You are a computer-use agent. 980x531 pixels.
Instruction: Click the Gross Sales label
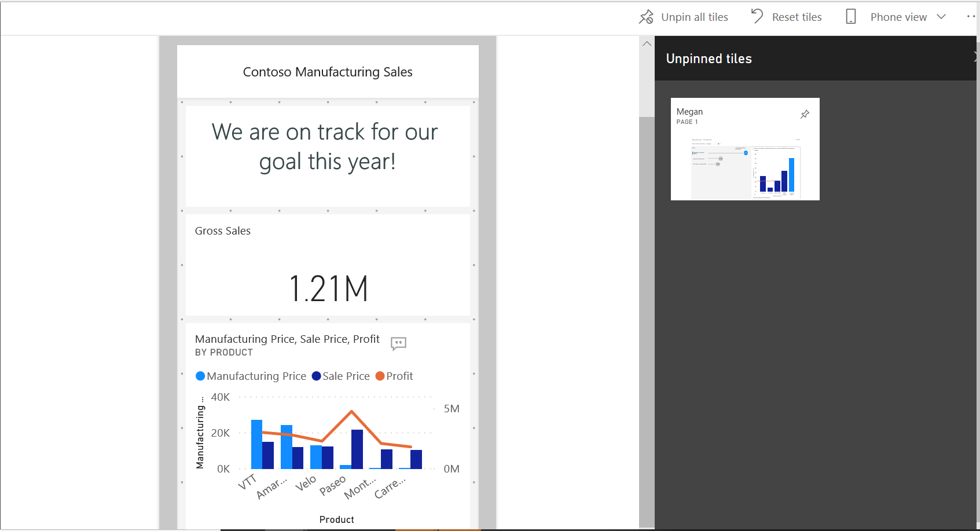point(223,230)
